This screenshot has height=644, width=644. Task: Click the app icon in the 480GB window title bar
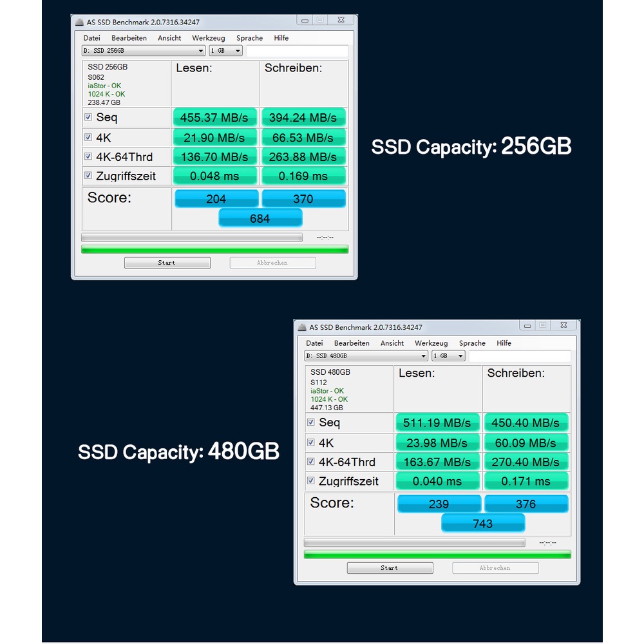click(x=302, y=327)
